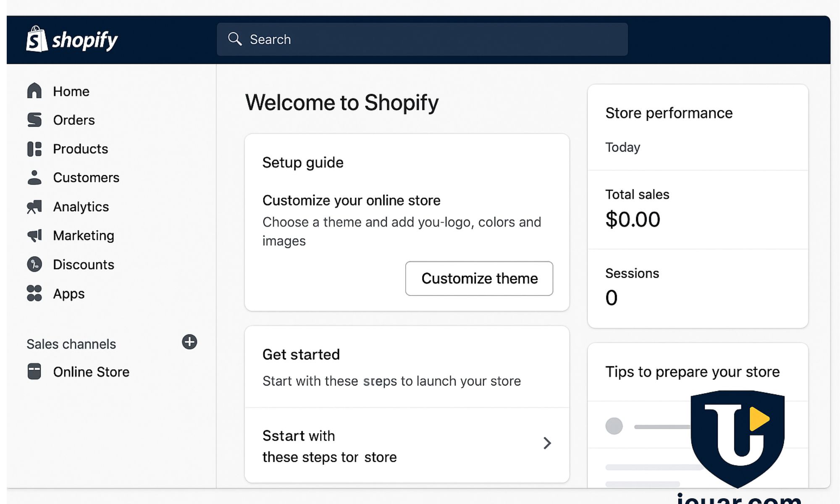Viewport: 840px width, 504px height.
Task: Select the gray circle in tips card
Action: pyautogui.click(x=614, y=426)
